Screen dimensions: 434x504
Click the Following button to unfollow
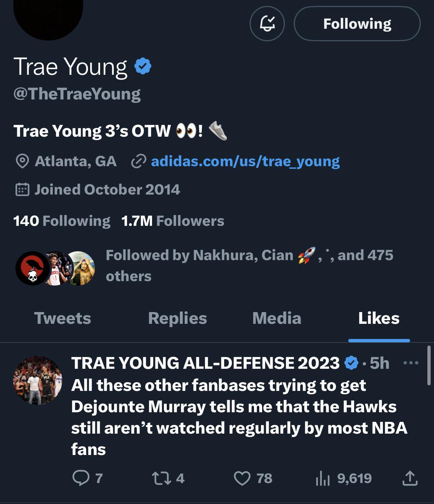pyautogui.click(x=357, y=24)
